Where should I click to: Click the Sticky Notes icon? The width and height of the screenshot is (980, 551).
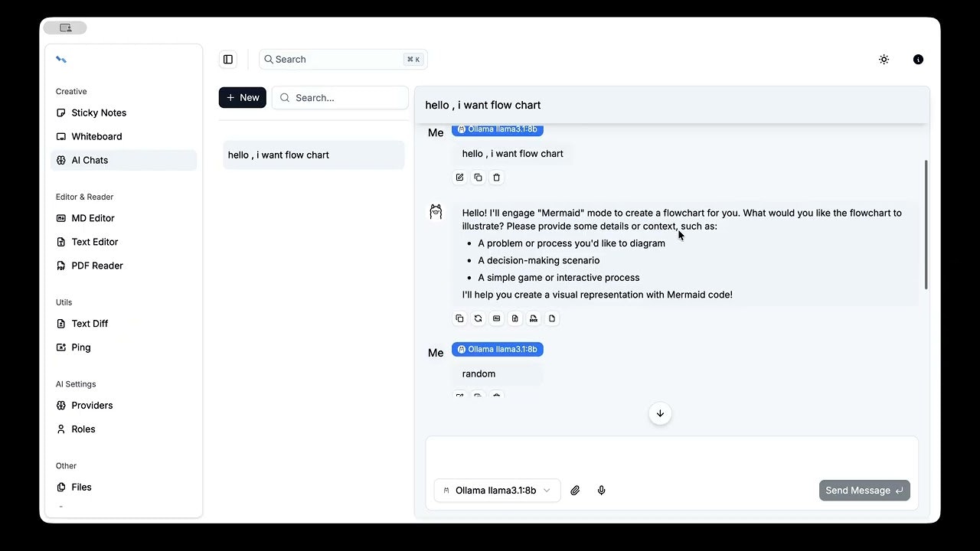pyautogui.click(x=61, y=112)
